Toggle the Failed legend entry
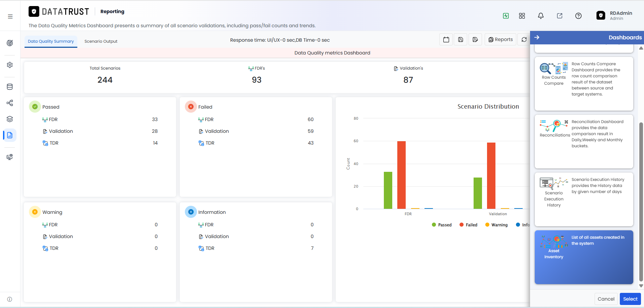The image size is (644, 308). pos(468,225)
